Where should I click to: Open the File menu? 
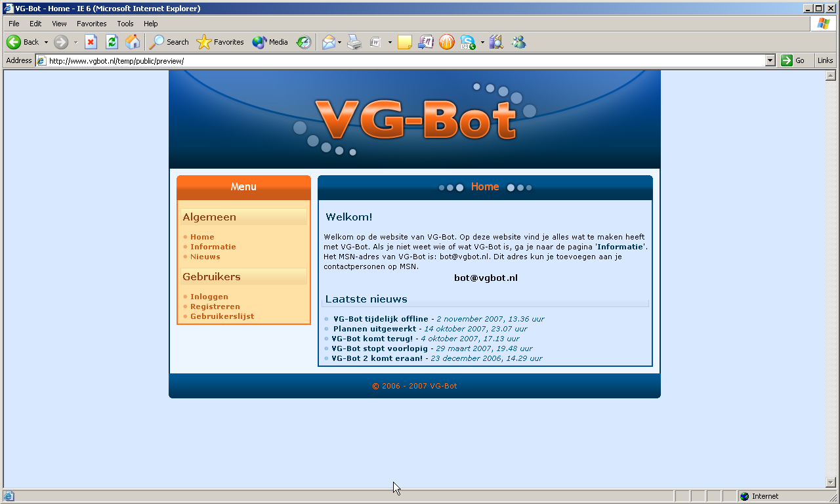(14, 24)
